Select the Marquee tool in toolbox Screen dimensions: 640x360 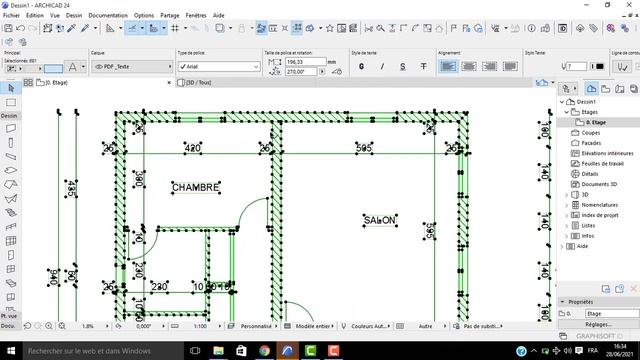(x=11, y=102)
